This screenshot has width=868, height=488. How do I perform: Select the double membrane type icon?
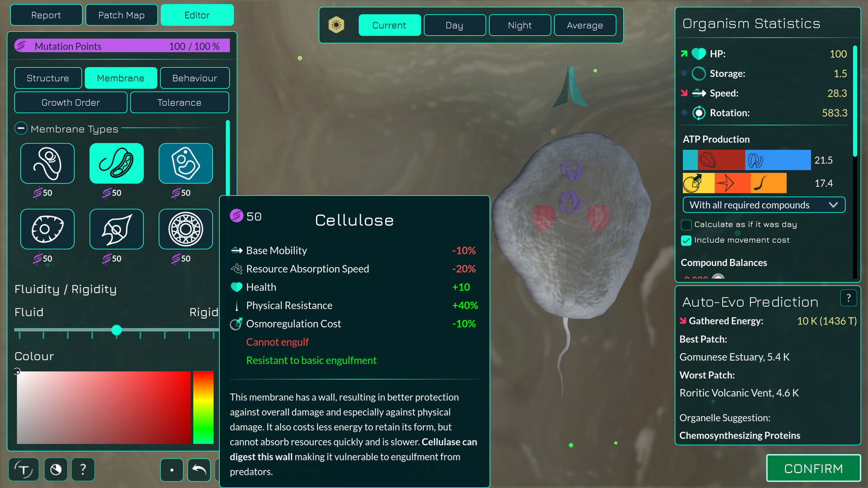116,163
